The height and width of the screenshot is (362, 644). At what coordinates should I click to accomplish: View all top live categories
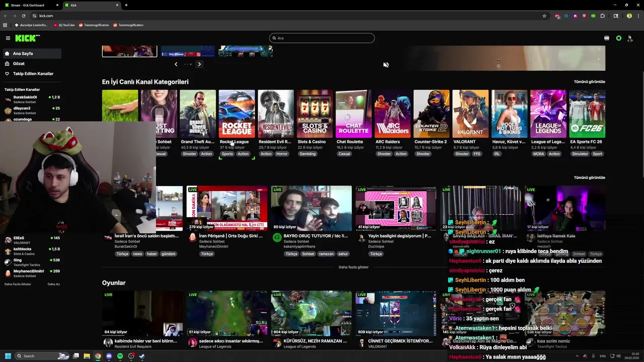point(589,81)
